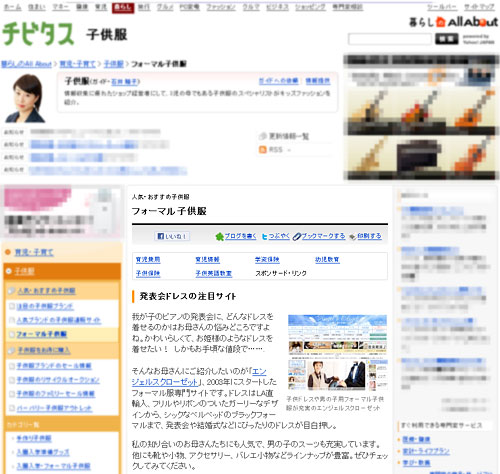This screenshot has width=500, height=474.
Task: Select the highlighted 暮らし navigation tab
Action: pyautogui.click(x=123, y=7)
